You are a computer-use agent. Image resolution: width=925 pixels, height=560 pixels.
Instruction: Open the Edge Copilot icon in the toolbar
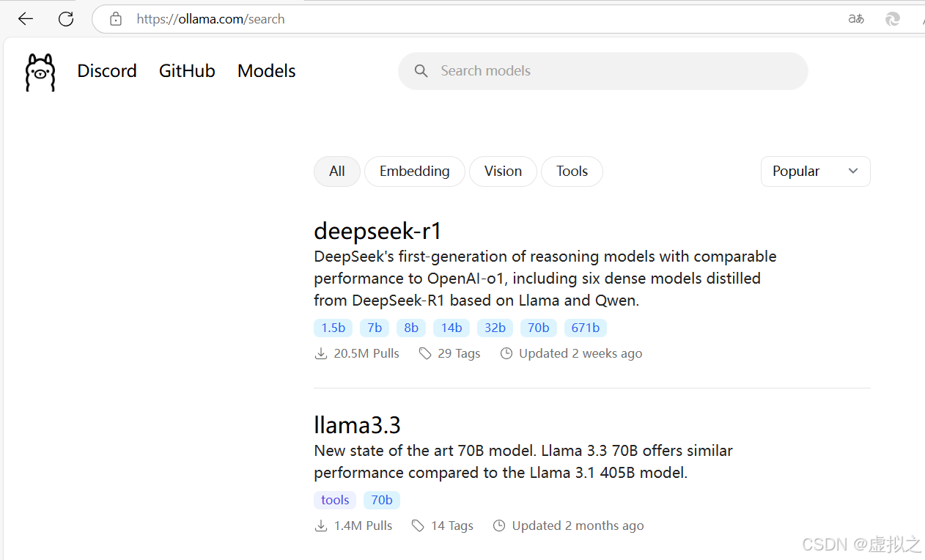coord(893,19)
